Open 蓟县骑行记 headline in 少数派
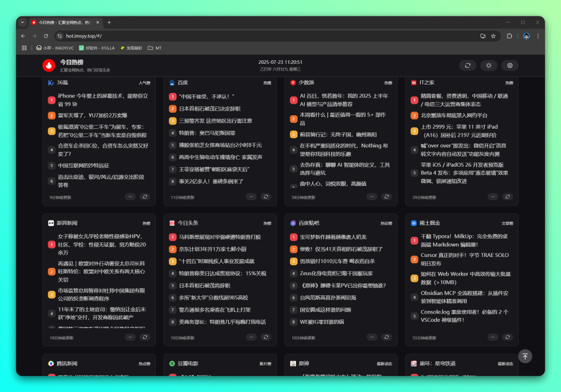561x392 pixels. pos(338,135)
